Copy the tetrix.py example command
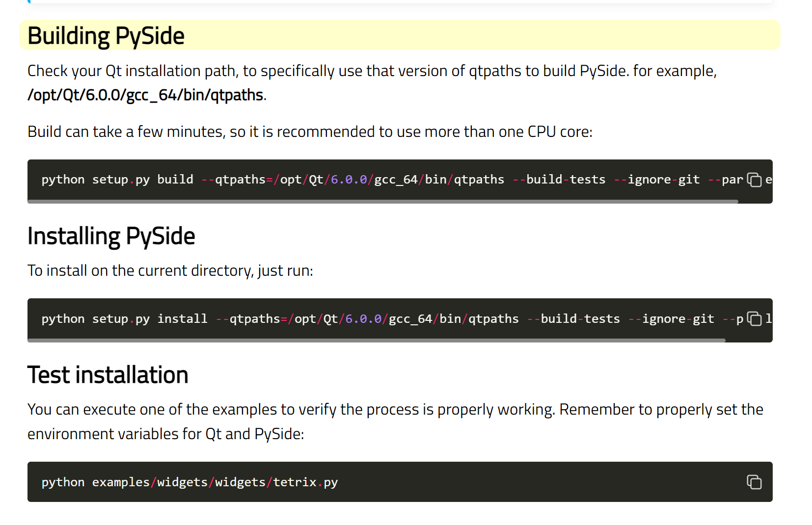Screen dimensions: 812x525 click(x=754, y=482)
